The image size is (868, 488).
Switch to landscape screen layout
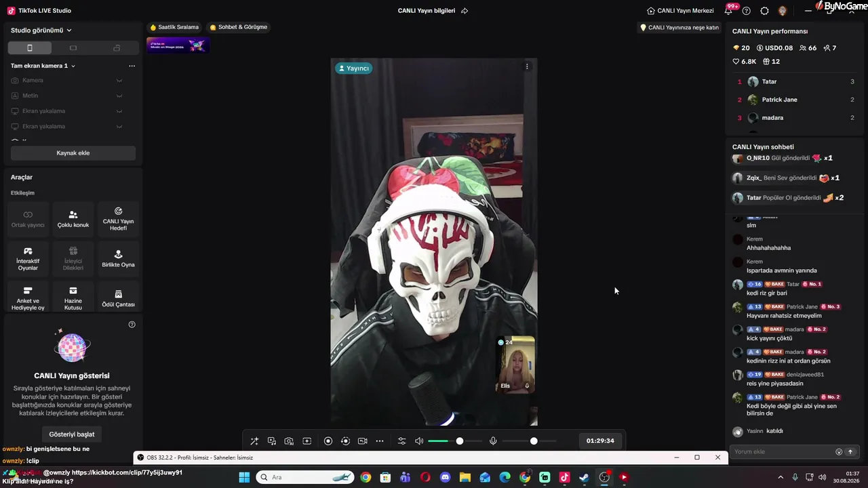point(73,48)
